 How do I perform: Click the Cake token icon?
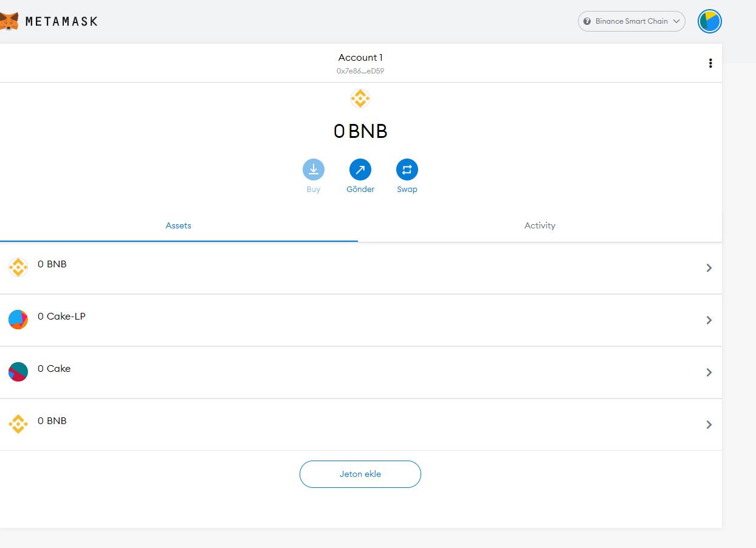[x=18, y=371]
